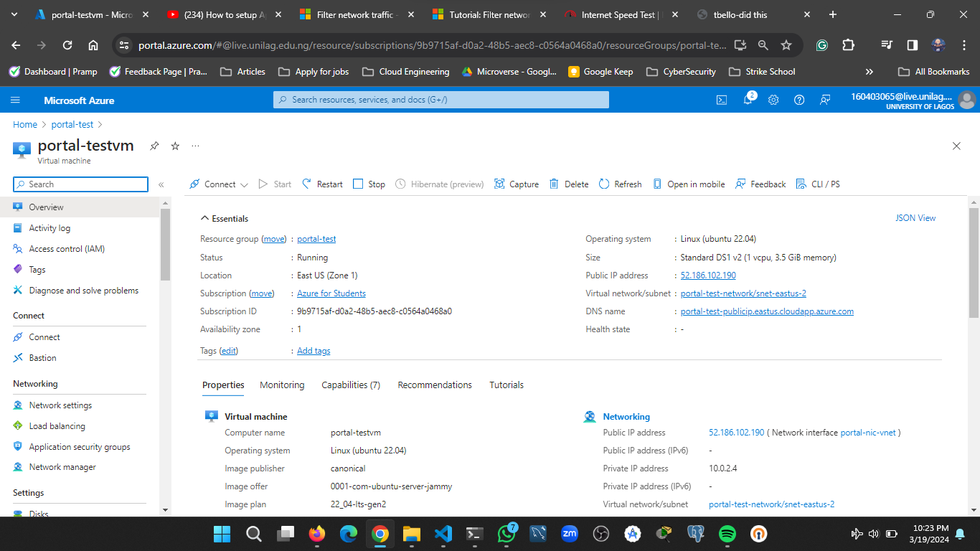Refresh the VM overview

pyautogui.click(x=620, y=184)
